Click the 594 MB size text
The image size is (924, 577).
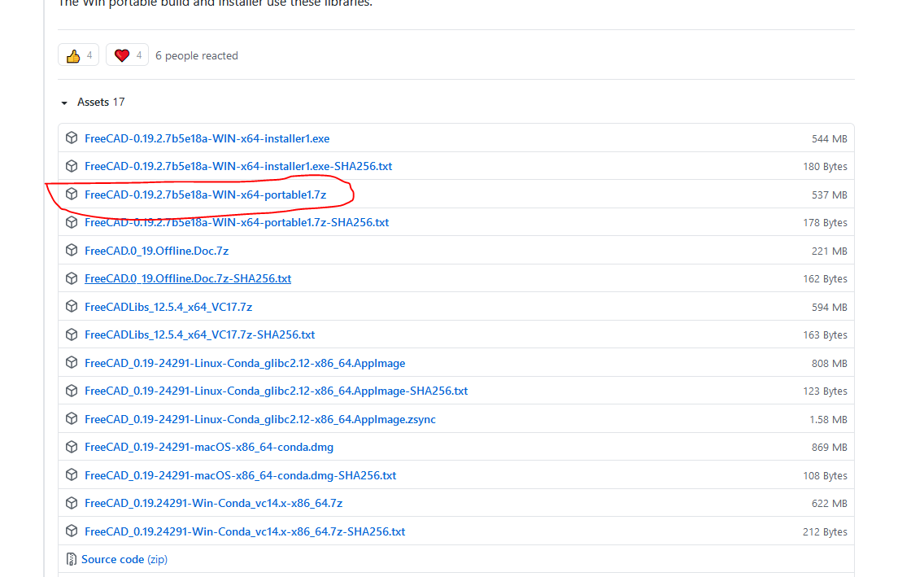tap(829, 307)
